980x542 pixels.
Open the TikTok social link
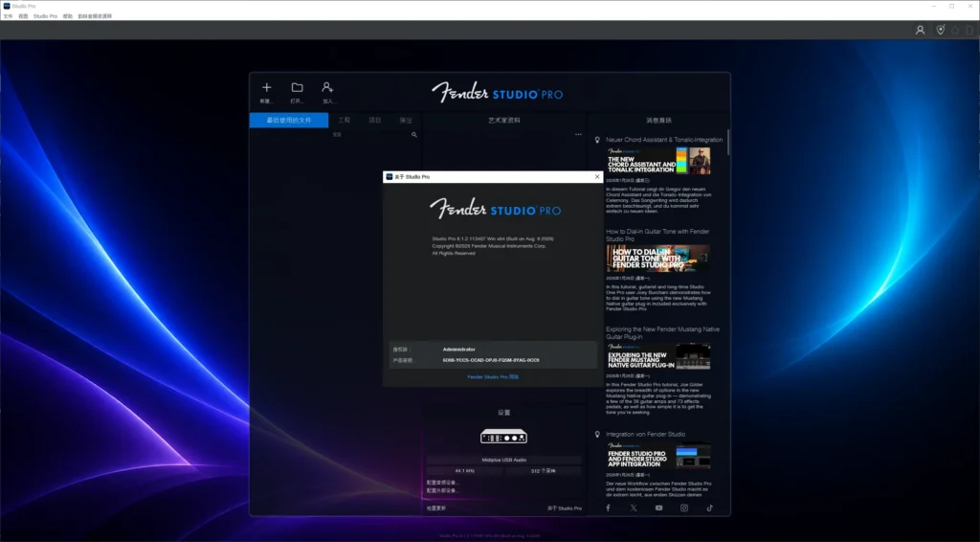coord(710,508)
